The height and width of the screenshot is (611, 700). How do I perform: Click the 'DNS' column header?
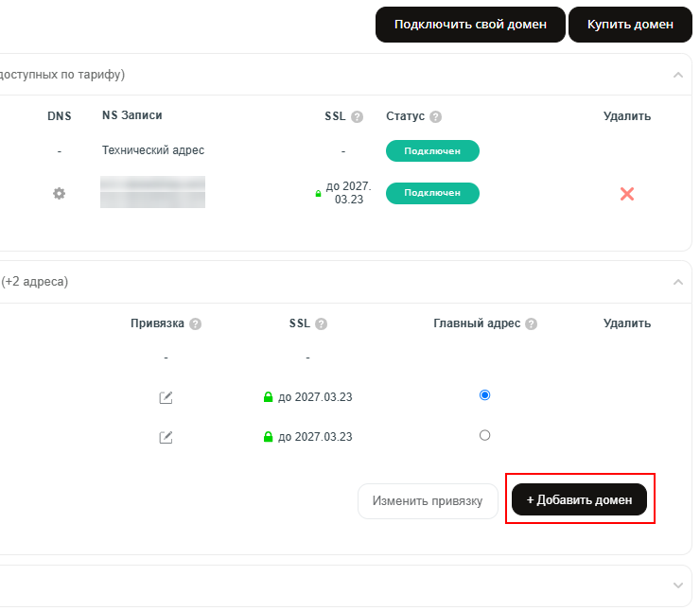coord(60,116)
